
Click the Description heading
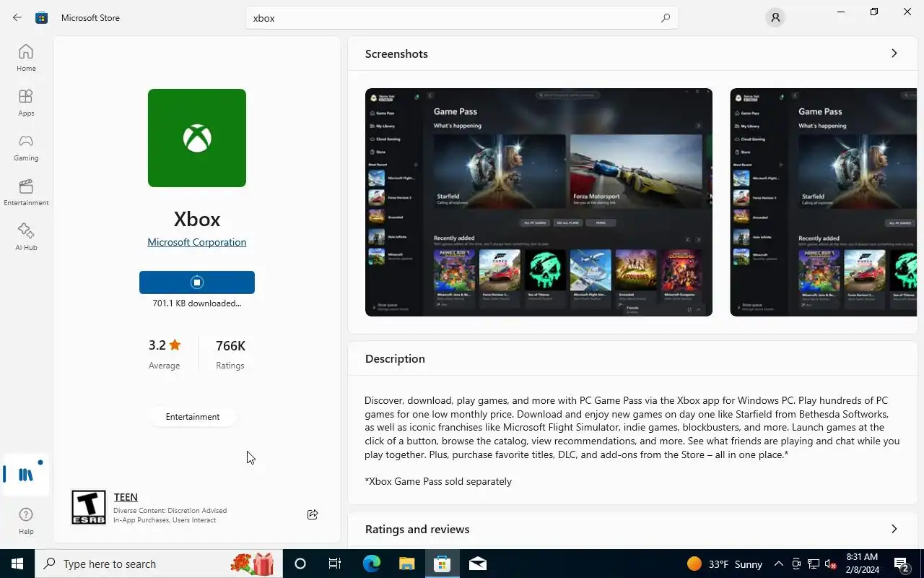(x=395, y=358)
